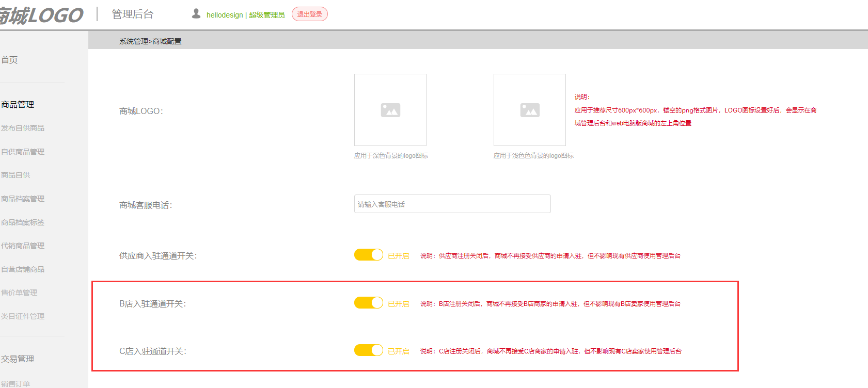The image size is (868, 388).
Task: Click the user avatar icon beside hellodesign
Action: pos(196,14)
